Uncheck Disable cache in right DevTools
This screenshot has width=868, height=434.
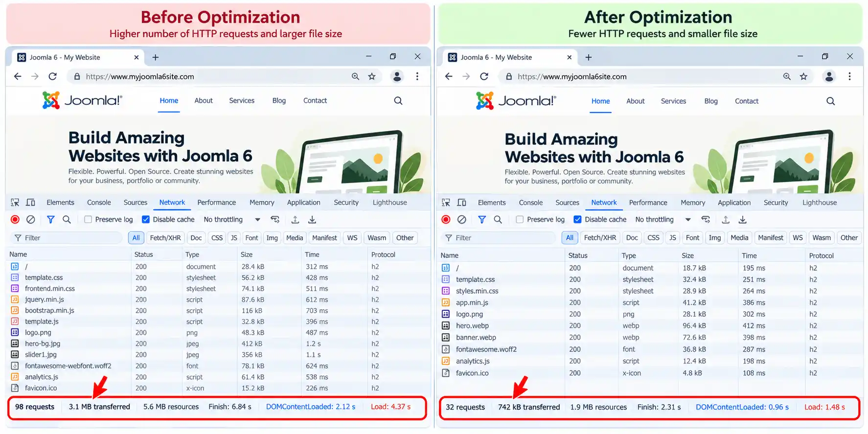pyautogui.click(x=577, y=219)
